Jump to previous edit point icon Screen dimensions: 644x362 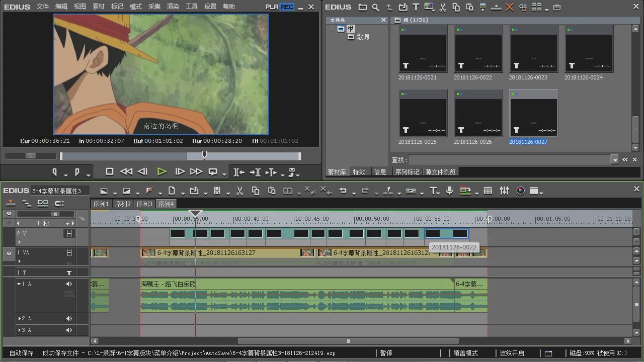[x=239, y=172]
